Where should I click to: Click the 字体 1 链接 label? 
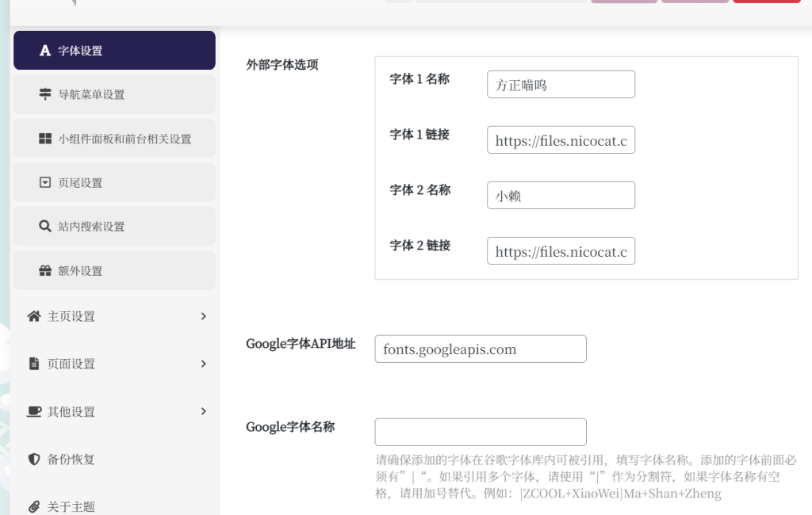[x=419, y=135]
